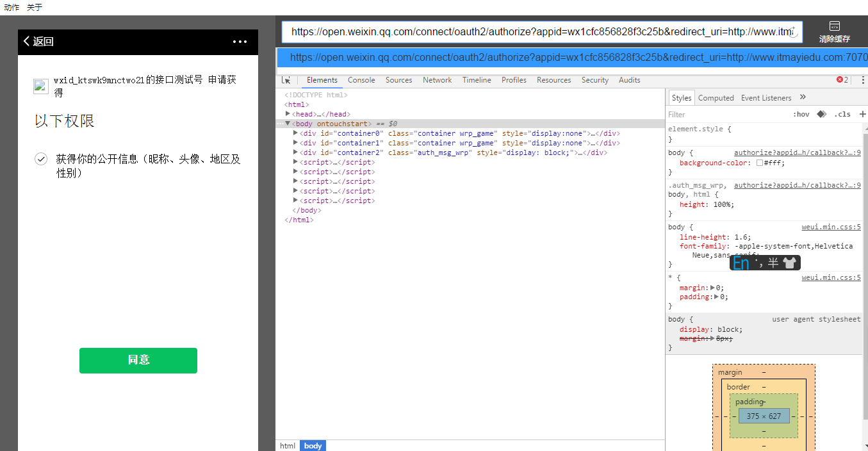
Task: Click the 半 half-width IME toggle
Action: coord(773,263)
